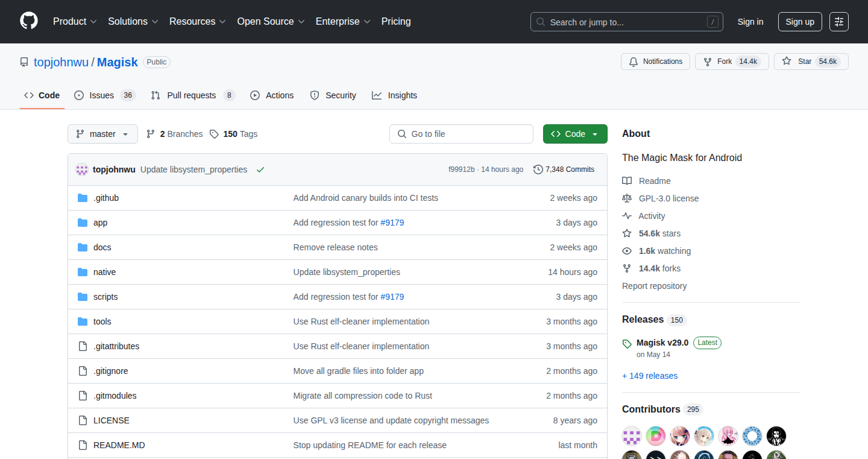Open the README.MD file
The image size is (868, 459).
point(119,445)
